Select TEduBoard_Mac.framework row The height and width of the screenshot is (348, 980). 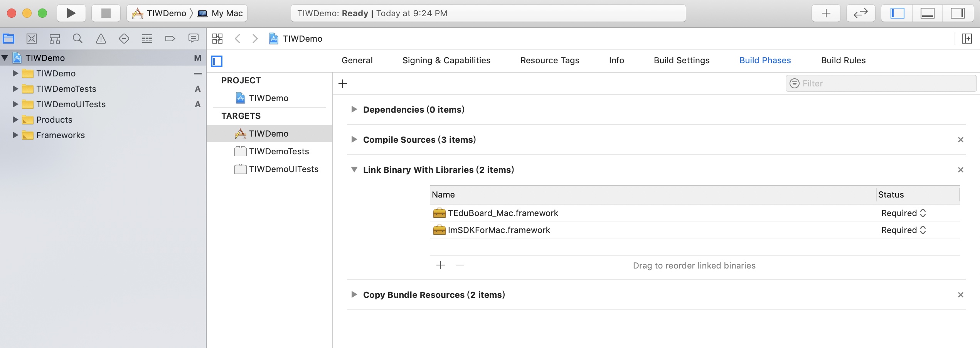pyautogui.click(x=695, y=213)
